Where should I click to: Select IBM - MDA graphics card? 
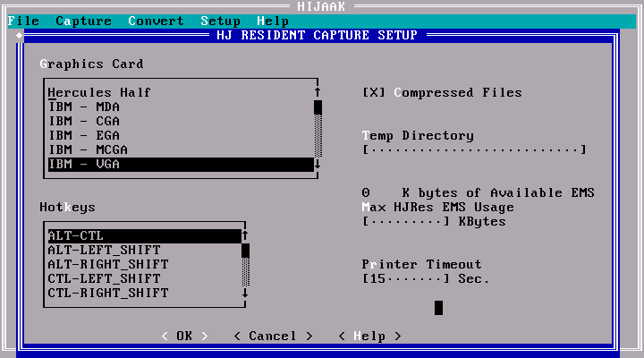pos(181,107)
